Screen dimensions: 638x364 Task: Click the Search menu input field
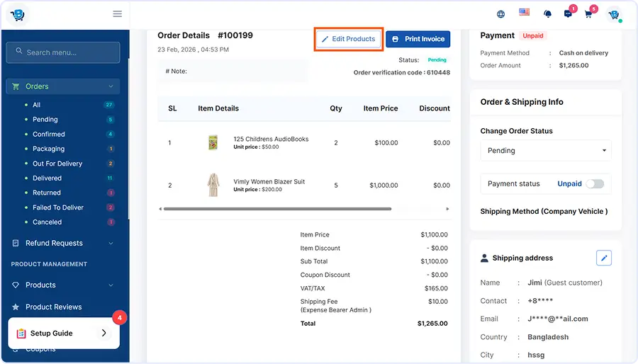[x=63, y=52]
